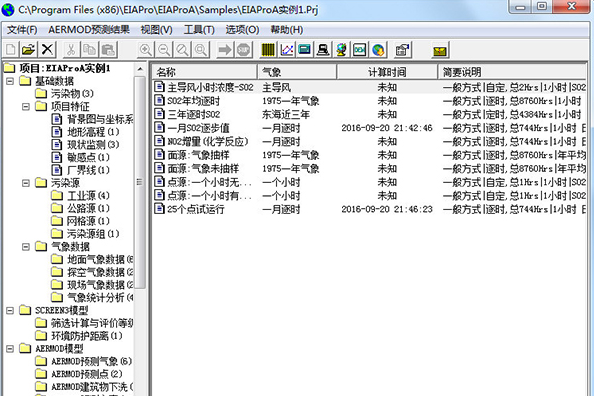
Task: Click the Zoom in magnifier icon
Action: point(145,50)
